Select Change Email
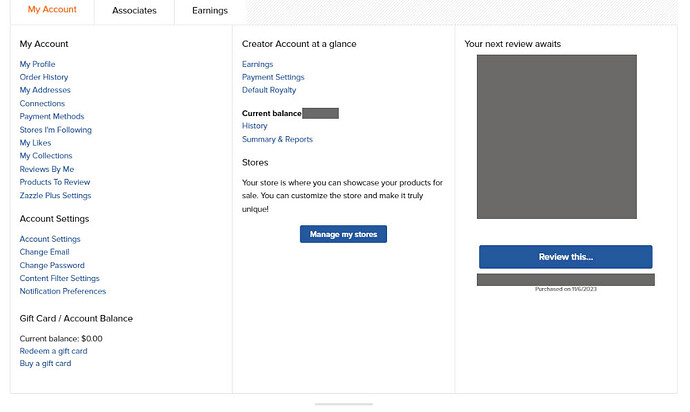This screenshot has width=690, height=412. [44, 252]
